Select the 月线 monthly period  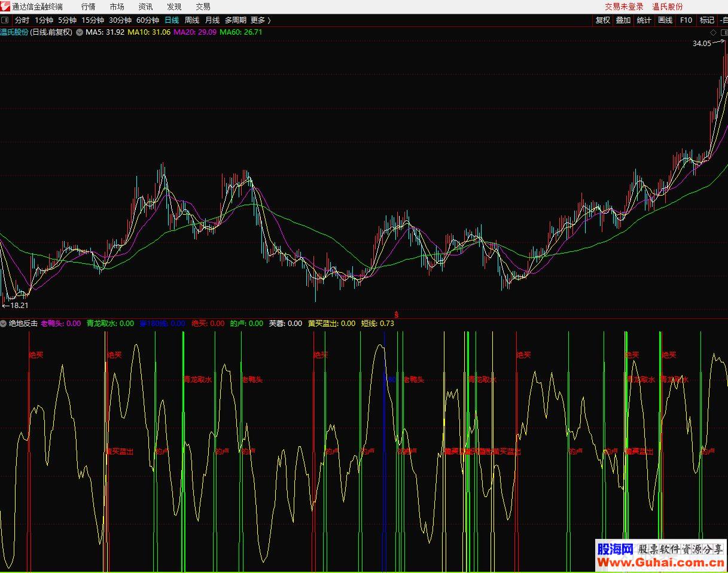(x=212, y=20)
